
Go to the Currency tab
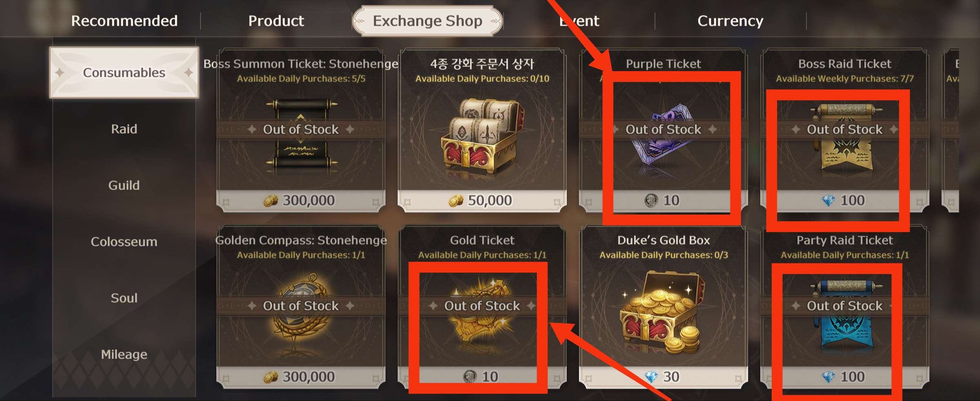(730, 21)
